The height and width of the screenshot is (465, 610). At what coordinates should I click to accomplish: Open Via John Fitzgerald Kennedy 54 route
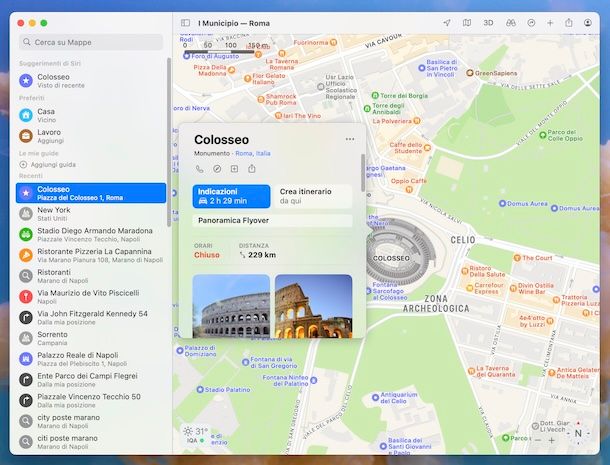(91, 318)
